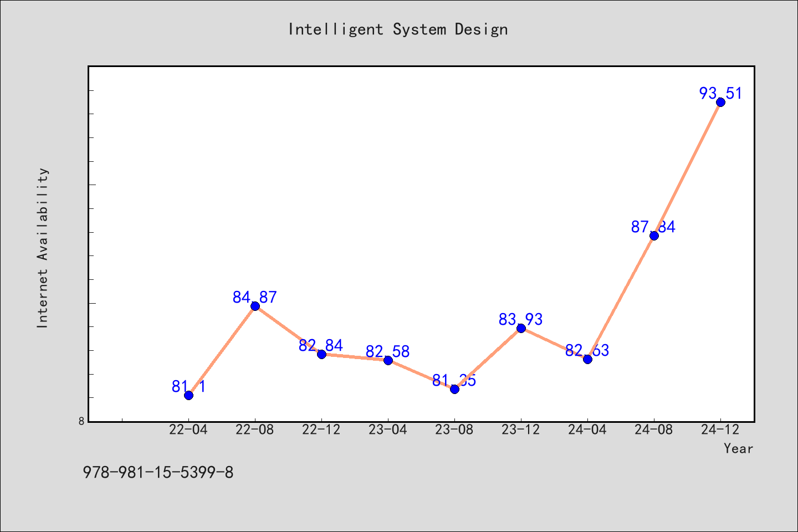798x532 pixels.
Task: Click the Internet Availability axis label
Action: [x=43, y=248]
